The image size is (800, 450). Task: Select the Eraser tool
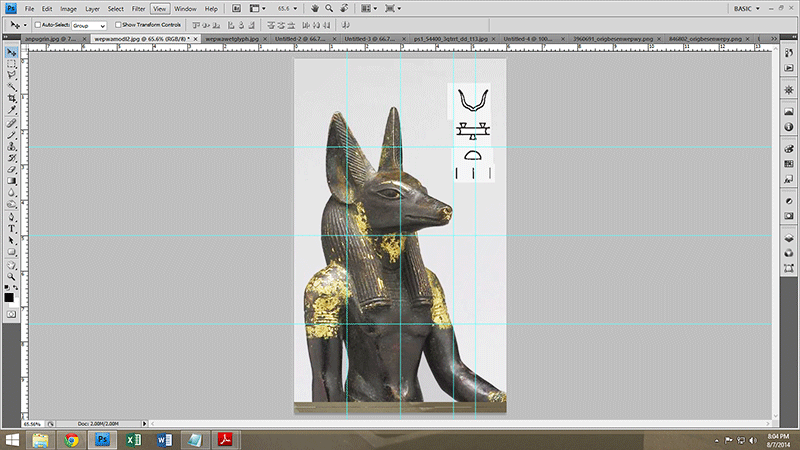[x=11, y=169]
